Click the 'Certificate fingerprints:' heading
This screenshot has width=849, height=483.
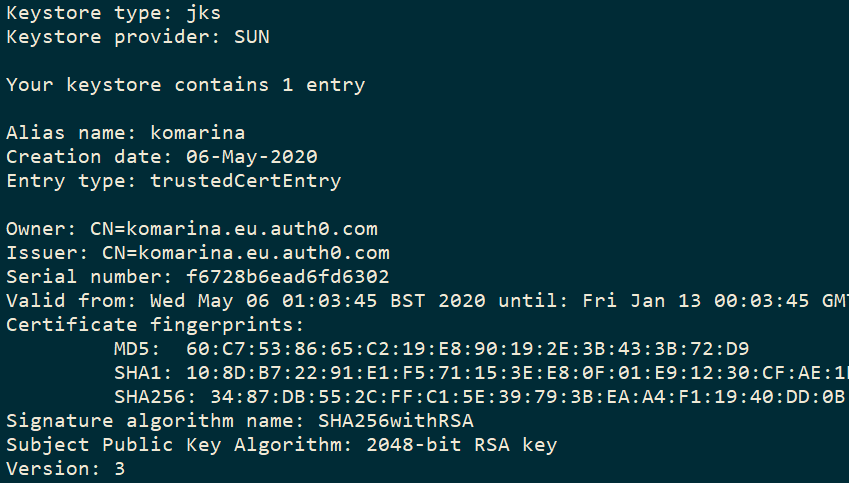coord(155,325)
